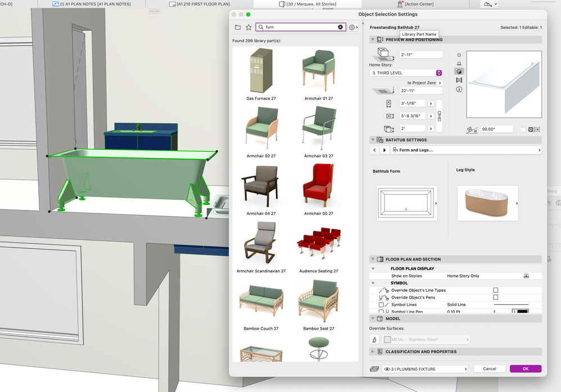The height and width of the screenshot is (392, 561).
Task: Select Armchair Scandinavian 27 object
Action: pos(261,247)
